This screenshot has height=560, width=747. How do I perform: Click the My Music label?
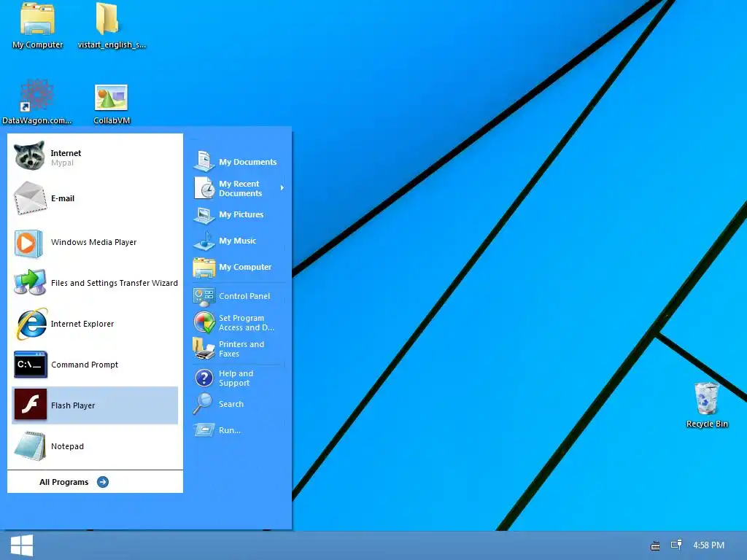pos(238,241)
